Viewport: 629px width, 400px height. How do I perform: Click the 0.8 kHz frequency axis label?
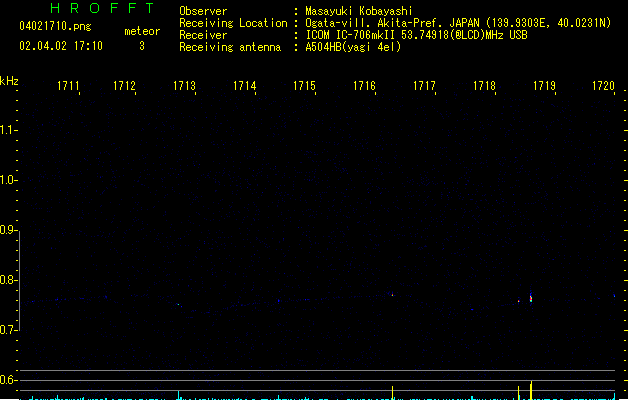7,280
